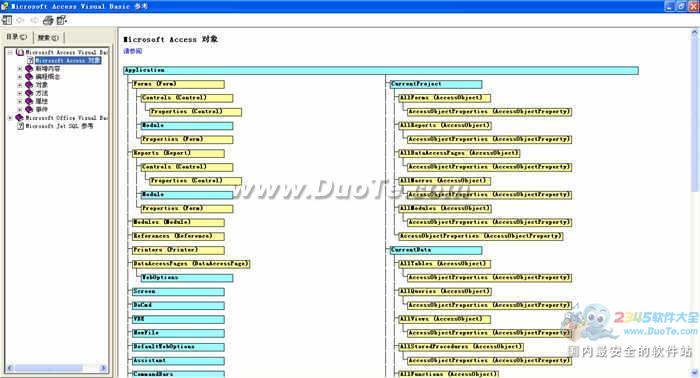Click the Back arrow toolbar icon
Screen dimensions: 700x378
pos(20,20)
